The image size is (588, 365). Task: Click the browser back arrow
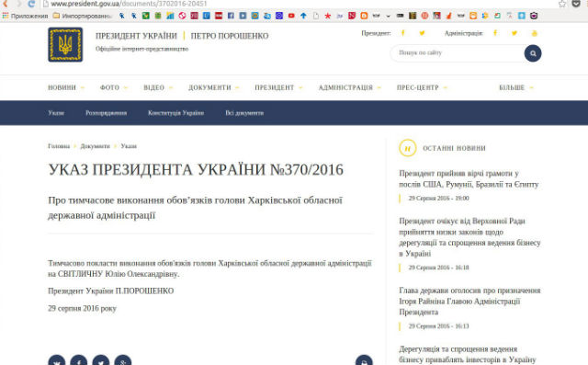coord(5,4)
